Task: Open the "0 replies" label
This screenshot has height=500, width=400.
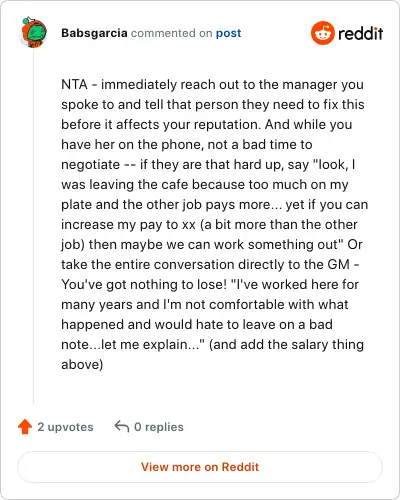Action: [x=159, y=427]
